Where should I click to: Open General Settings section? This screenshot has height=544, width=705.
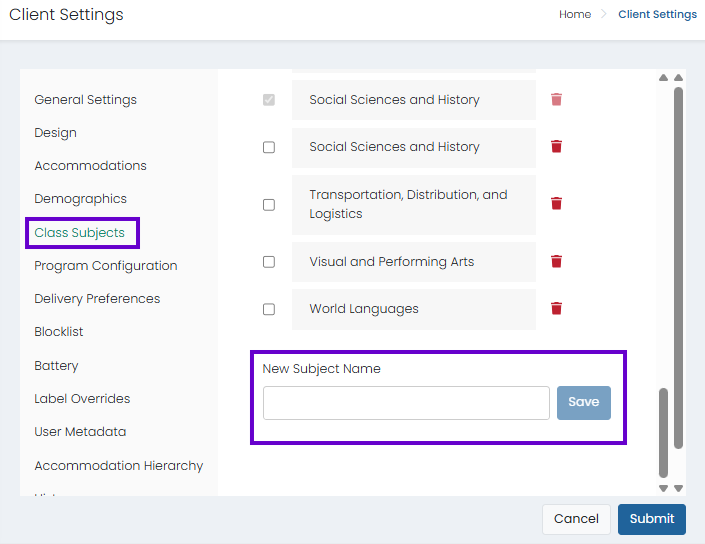[x=85, y=100]
